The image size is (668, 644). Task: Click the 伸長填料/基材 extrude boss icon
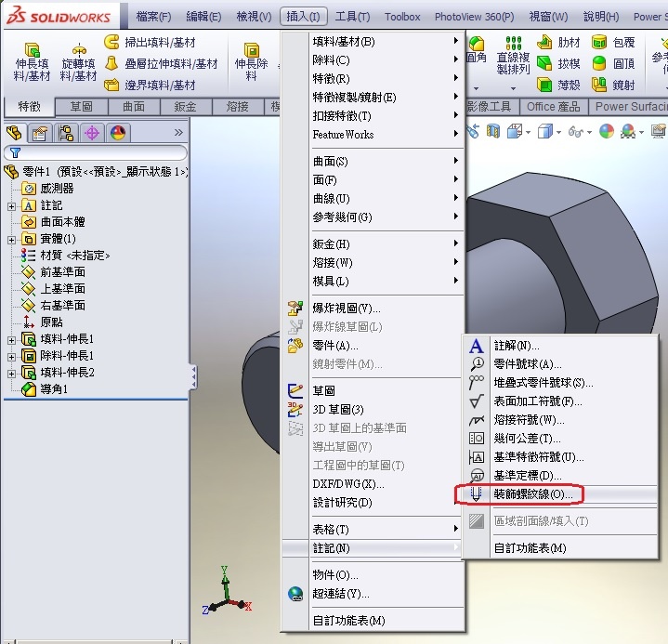33,50
